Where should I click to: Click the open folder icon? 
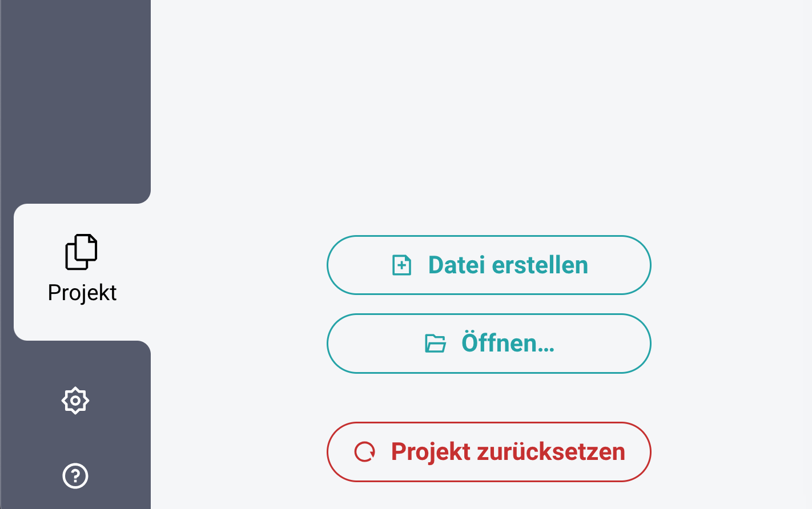435,344
